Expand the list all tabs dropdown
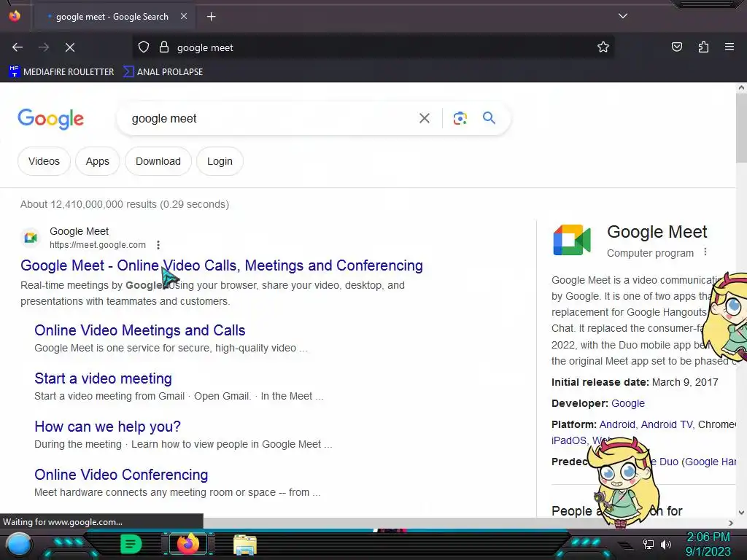747x560 pixels. tap(623, 16)
